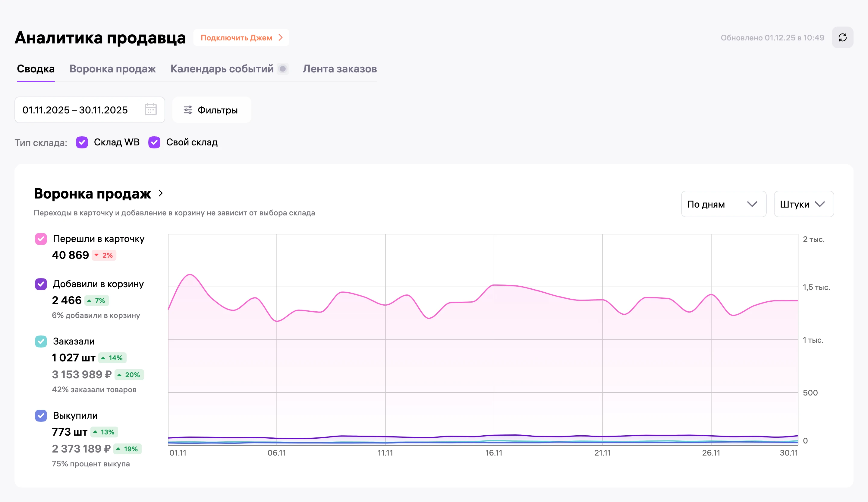Uncheck the Свой склад checkbox
868x502 pixels.
click(x=154, y=142)
